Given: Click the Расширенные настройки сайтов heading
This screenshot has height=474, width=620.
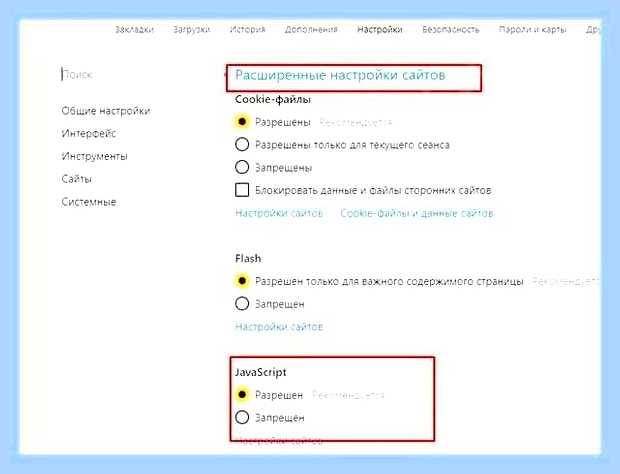Looking at the screenshot, I should tap(340, 75).
